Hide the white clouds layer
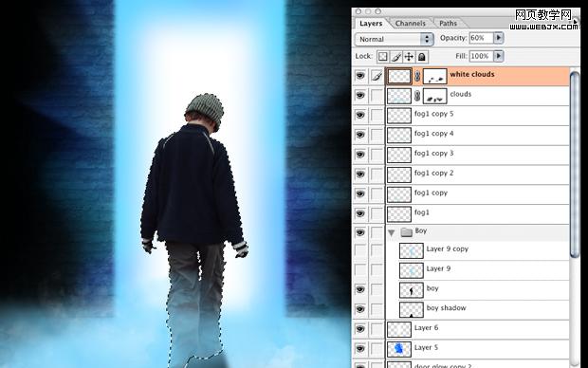 (360, 76)
